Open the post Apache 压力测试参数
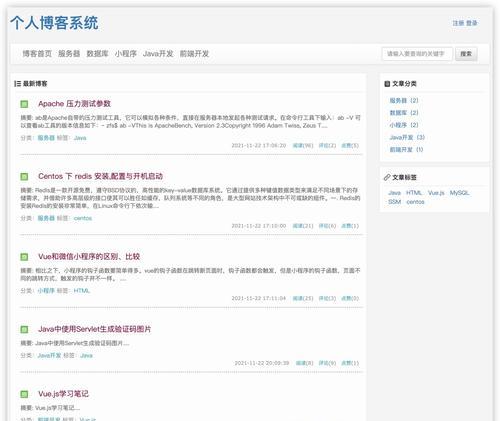The height and width of the screenshot is (421, 500). [74, 104]
